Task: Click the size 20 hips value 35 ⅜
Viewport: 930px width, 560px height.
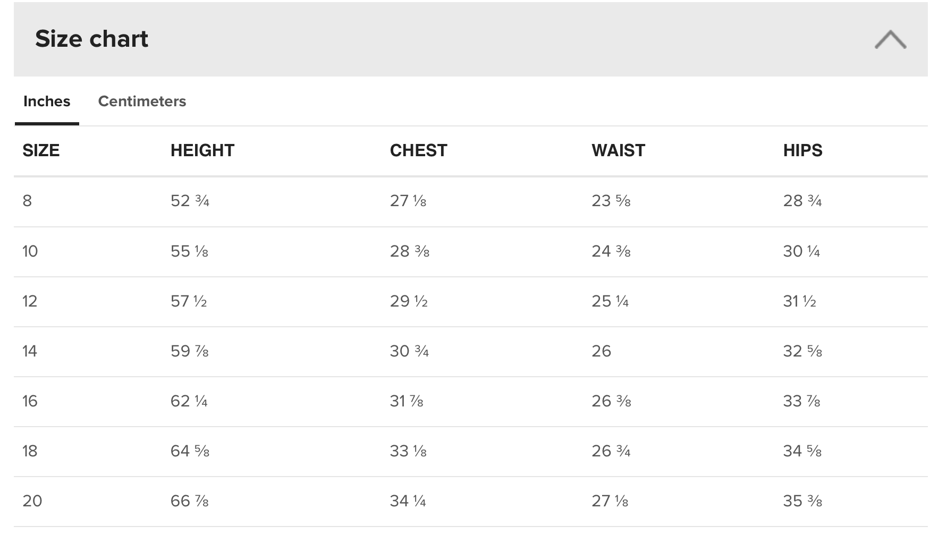Action: click(802, 501)
